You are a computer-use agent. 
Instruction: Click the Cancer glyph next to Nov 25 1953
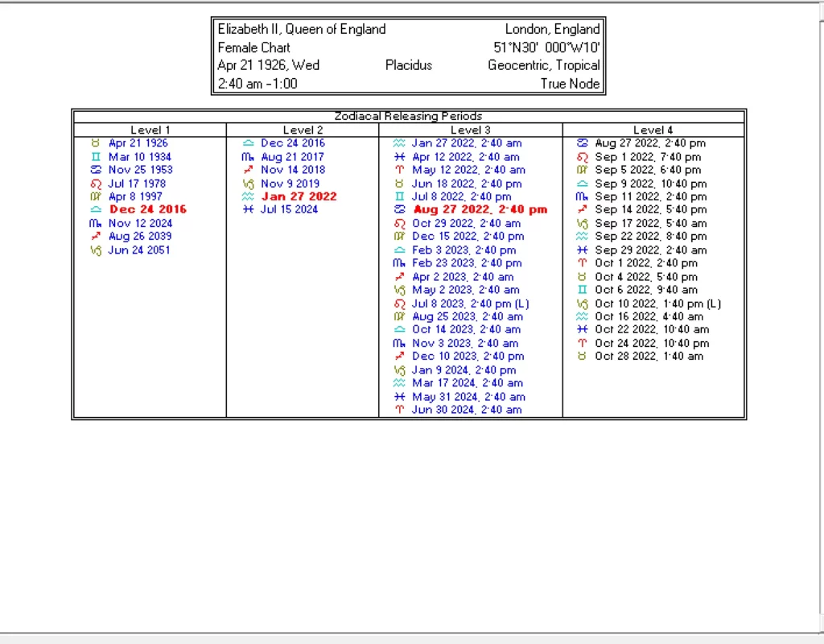tap(96, 170)
